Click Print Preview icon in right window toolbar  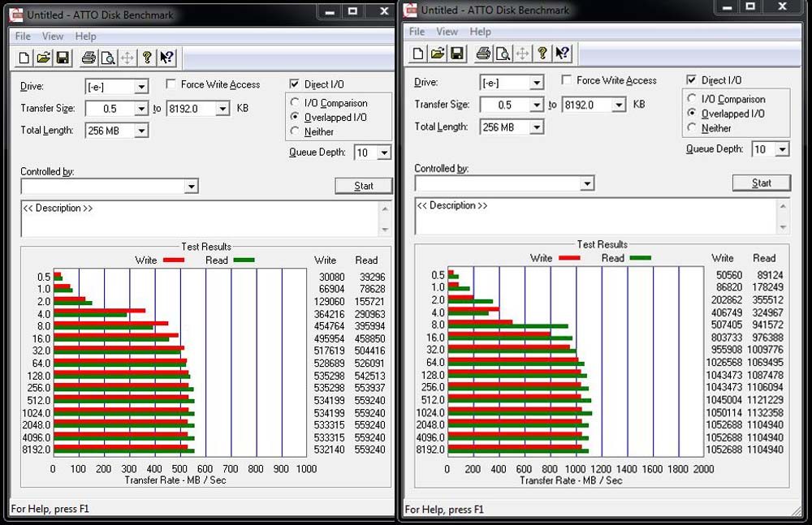click(x=502, y=54)
